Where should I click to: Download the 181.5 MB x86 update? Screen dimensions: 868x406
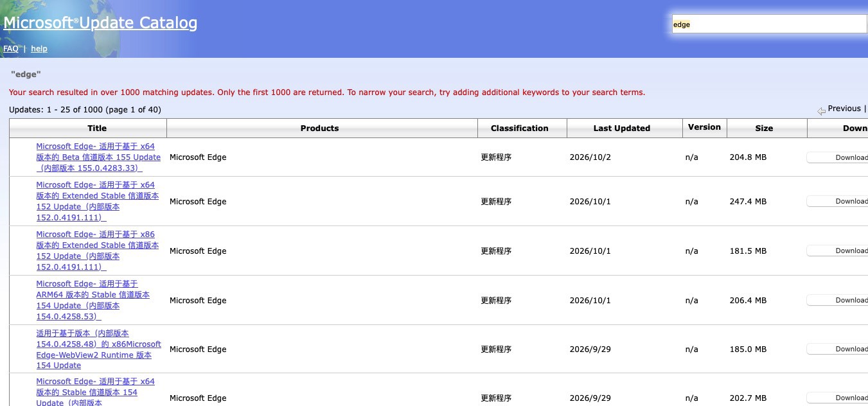[837, 251]
